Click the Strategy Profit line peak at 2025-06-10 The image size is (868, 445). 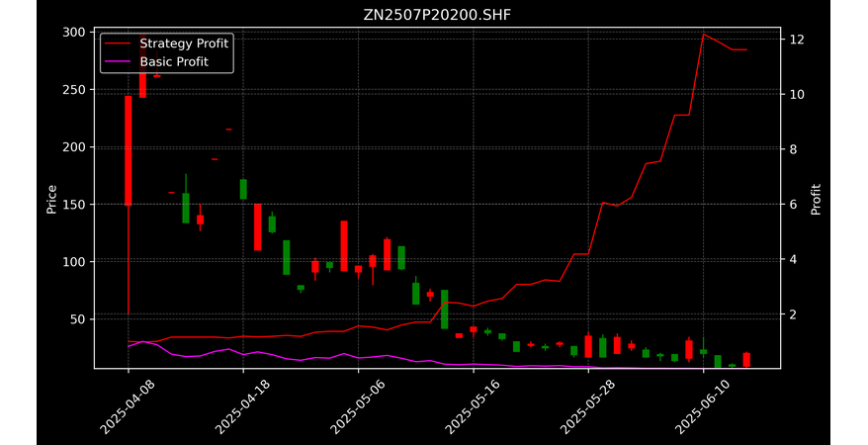pos(704,35)
